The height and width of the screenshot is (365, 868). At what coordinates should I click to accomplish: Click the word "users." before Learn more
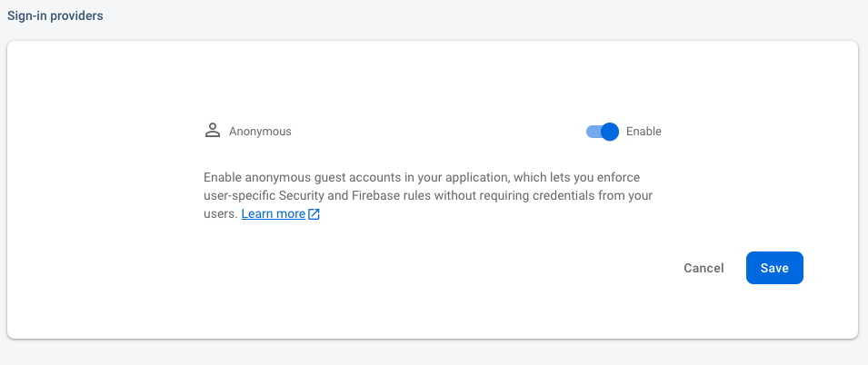tap(221, 214)
